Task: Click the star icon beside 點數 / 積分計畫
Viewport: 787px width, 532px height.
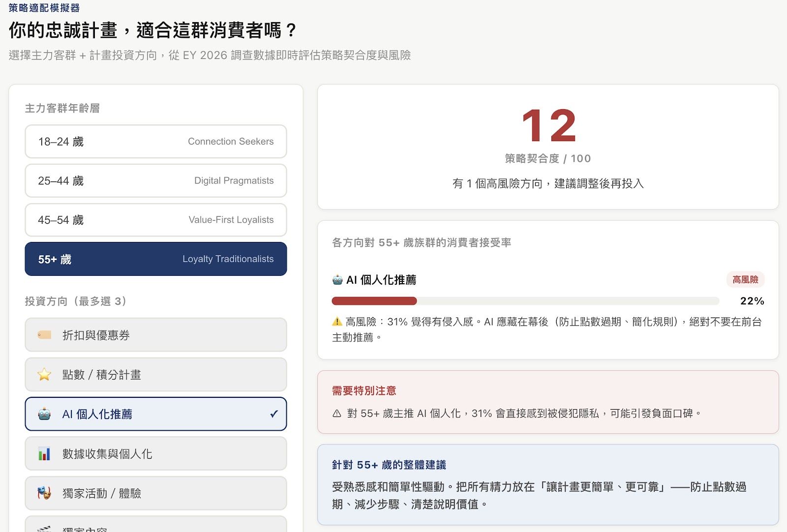Action: tap(44, 375)
